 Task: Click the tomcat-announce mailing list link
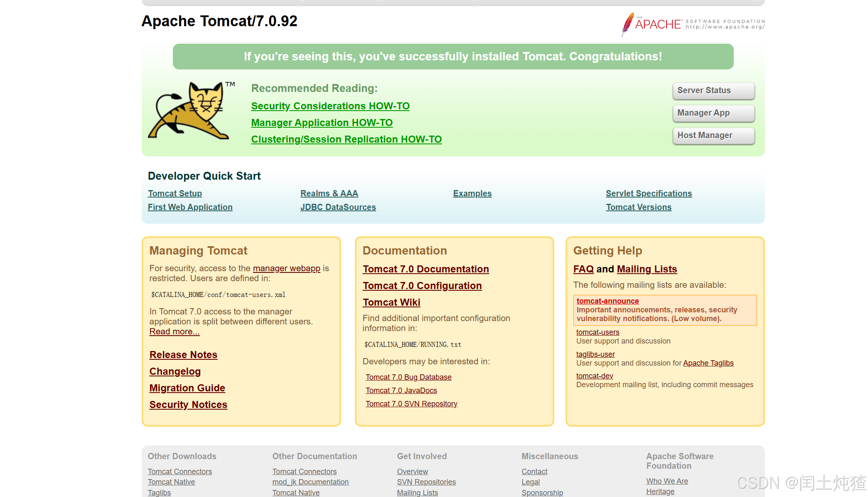click(607, 301)
